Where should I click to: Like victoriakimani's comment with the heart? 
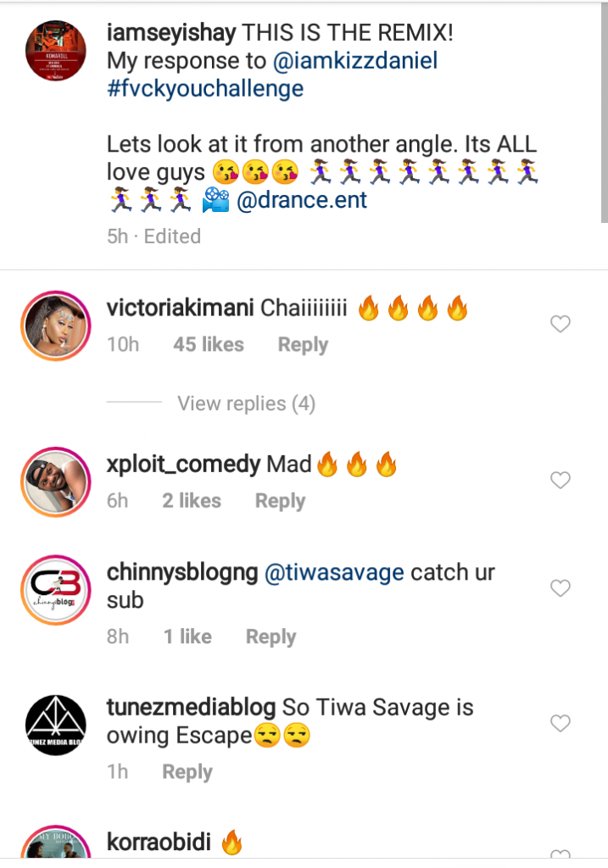click(561, 324)
